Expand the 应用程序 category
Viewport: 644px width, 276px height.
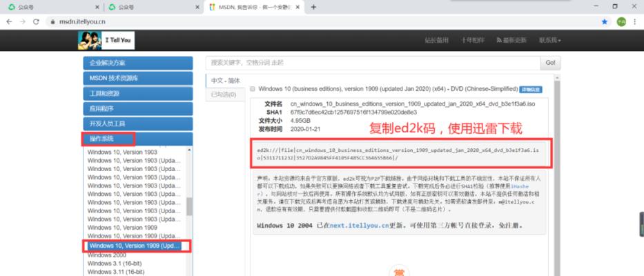point(138,109)
